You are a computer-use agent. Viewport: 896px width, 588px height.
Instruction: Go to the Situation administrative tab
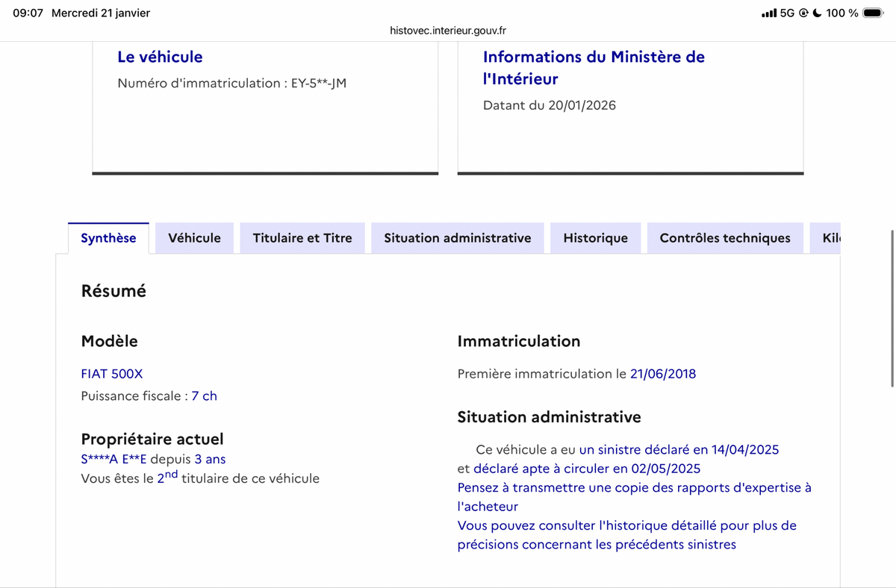[x=457, y=238]
